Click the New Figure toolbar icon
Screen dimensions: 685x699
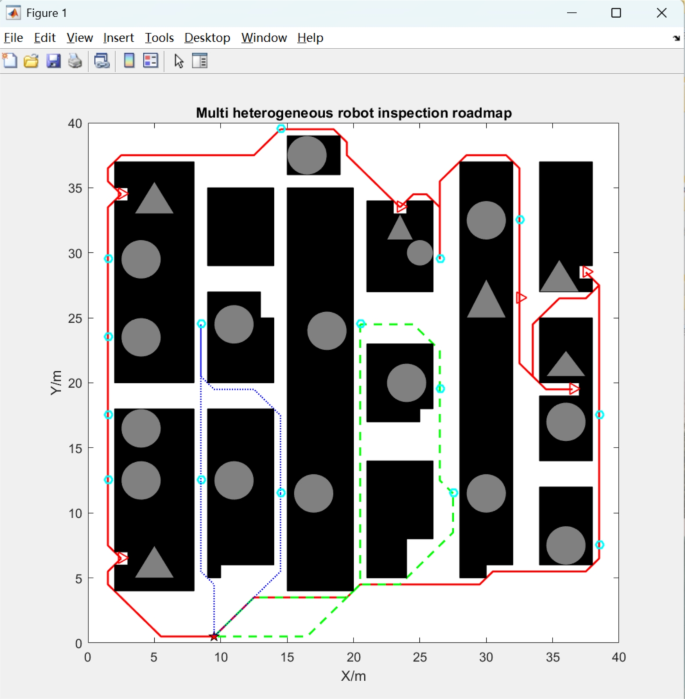pyautogui.click(x=11, y=61)
